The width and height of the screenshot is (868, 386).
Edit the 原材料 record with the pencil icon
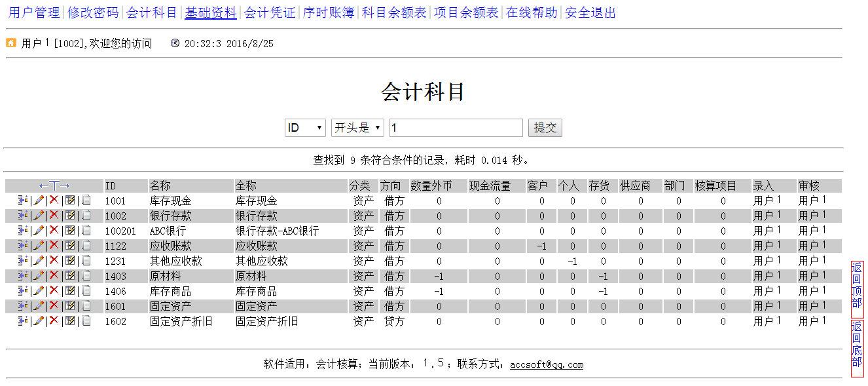(38, 276)
